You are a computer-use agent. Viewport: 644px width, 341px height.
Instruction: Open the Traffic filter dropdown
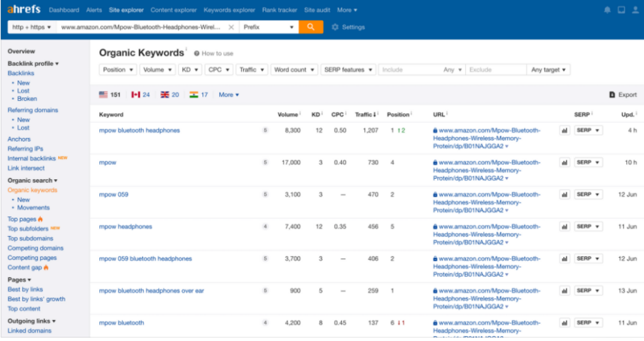(252, 70)
